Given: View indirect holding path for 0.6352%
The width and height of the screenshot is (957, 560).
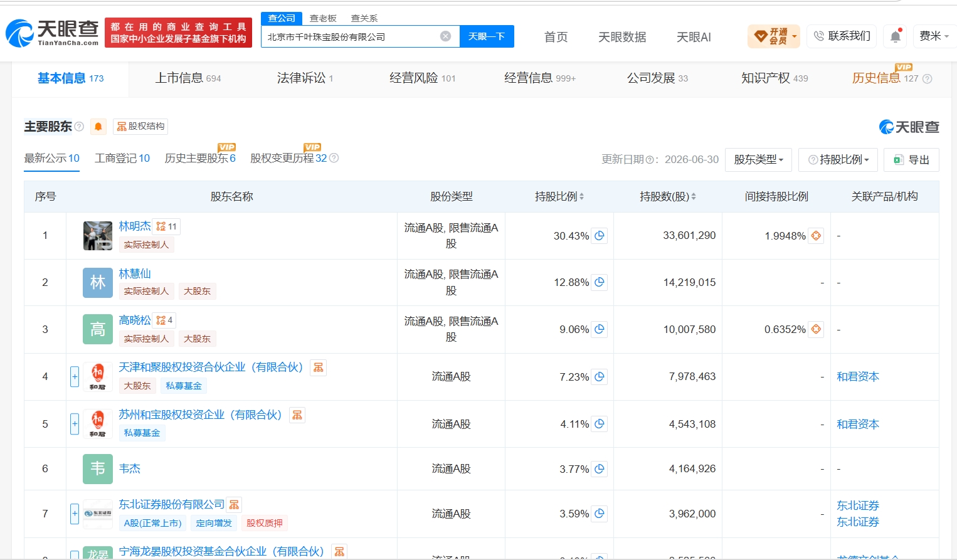Looking at the screenshot, I should (816, 329).
